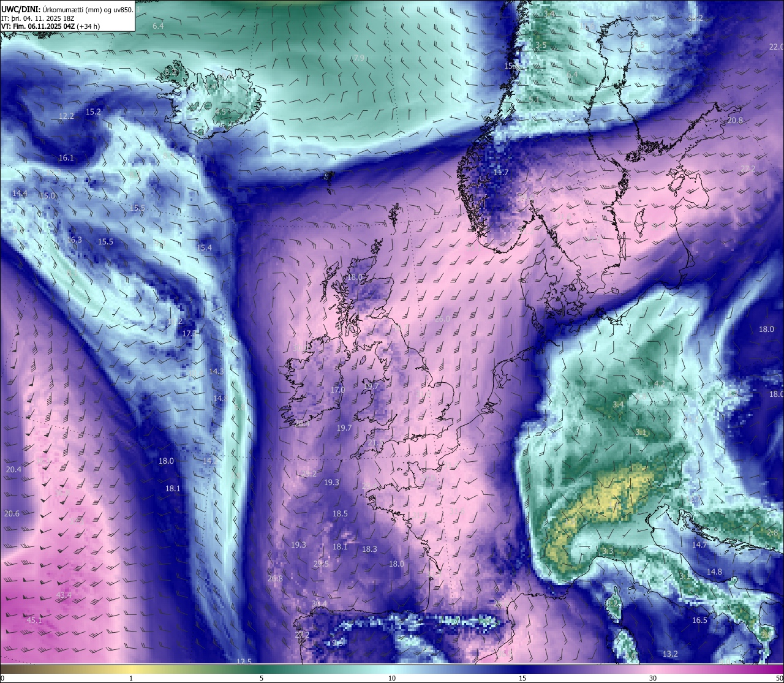Click the 16.1 value label
784x683 pixels.
coord(66,157)
